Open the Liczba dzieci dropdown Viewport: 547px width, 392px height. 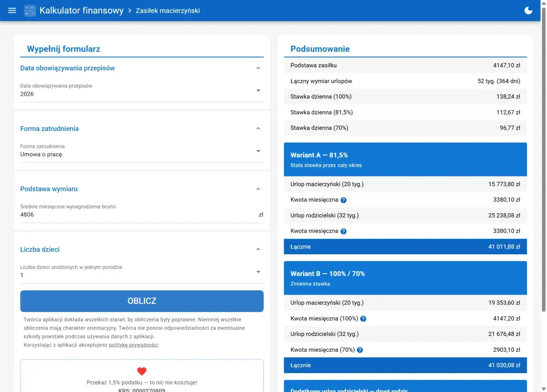click(x=258, y=271)
